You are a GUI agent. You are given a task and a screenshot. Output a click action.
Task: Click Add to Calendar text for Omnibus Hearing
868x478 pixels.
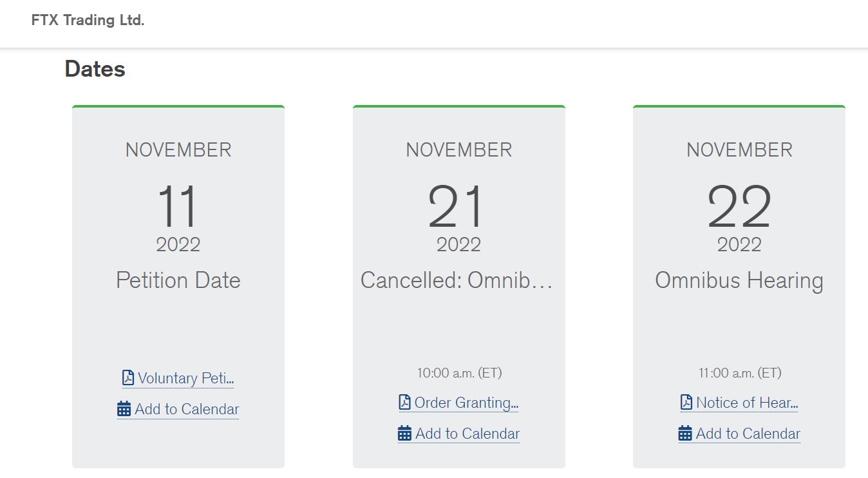(748, 434)
